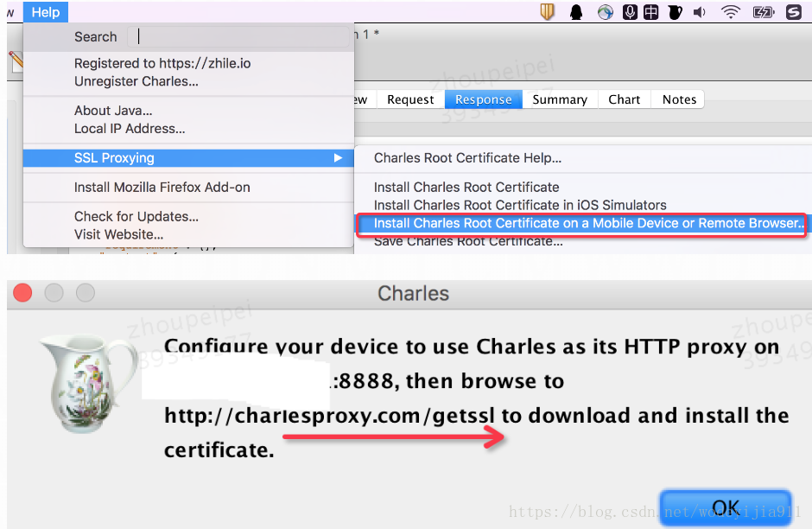Click the pencil tool icon in Charles toolbar
The image size is (812, 529).
[x=16, y=61]
